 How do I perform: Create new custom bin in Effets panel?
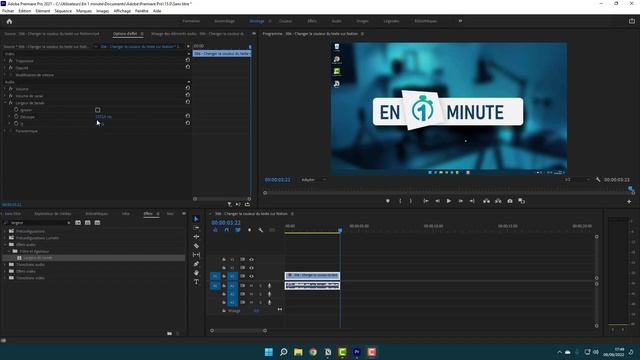169,333
